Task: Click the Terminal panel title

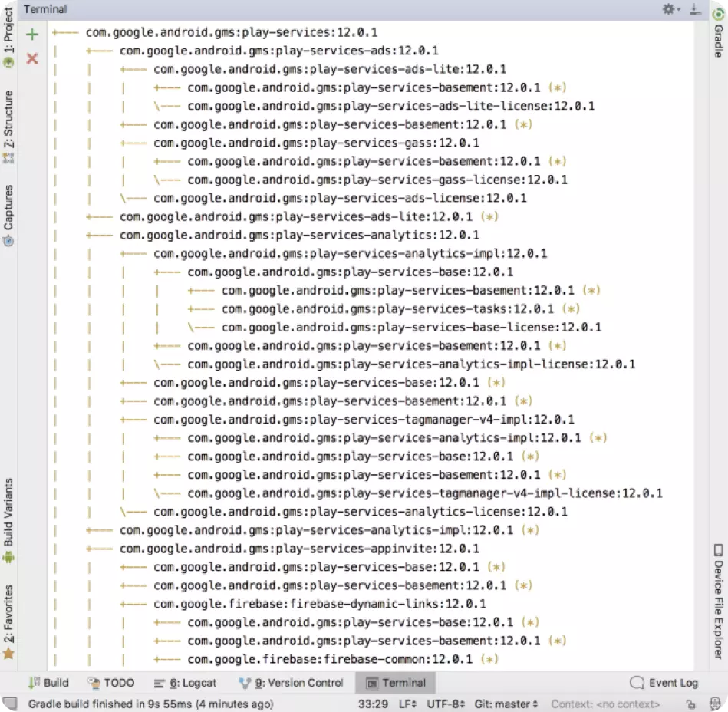Action: point(45,9)
